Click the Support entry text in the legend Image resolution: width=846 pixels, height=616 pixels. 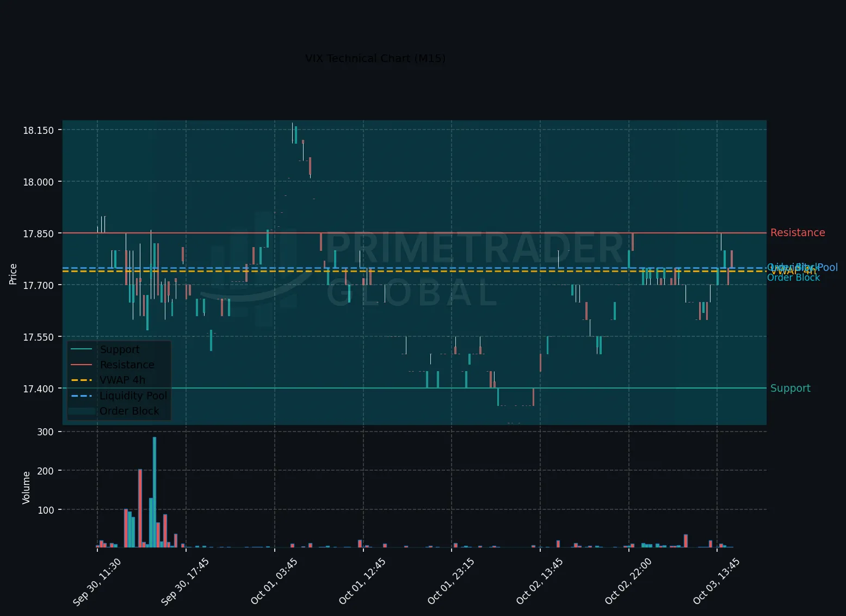click(120, 349)
